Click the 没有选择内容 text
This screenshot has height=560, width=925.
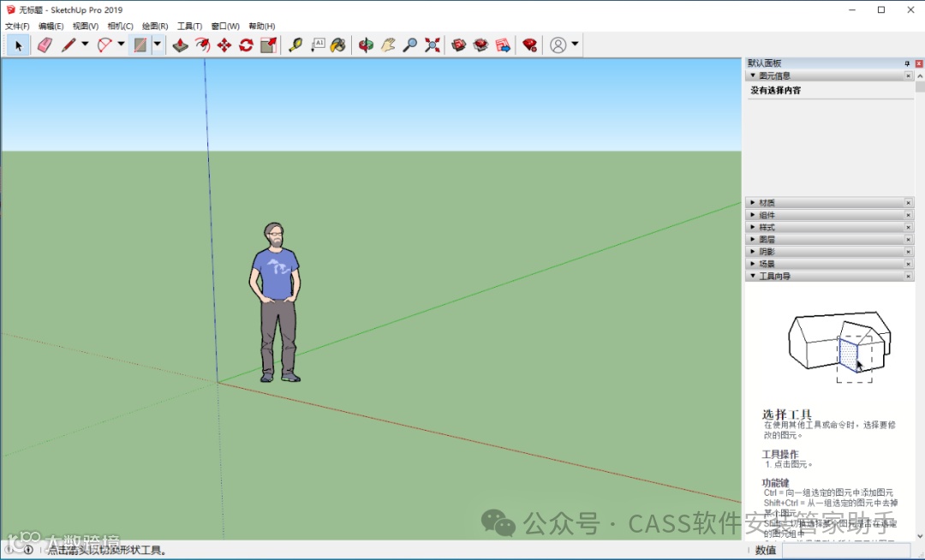pyautogui.click(x=776, y=90)
